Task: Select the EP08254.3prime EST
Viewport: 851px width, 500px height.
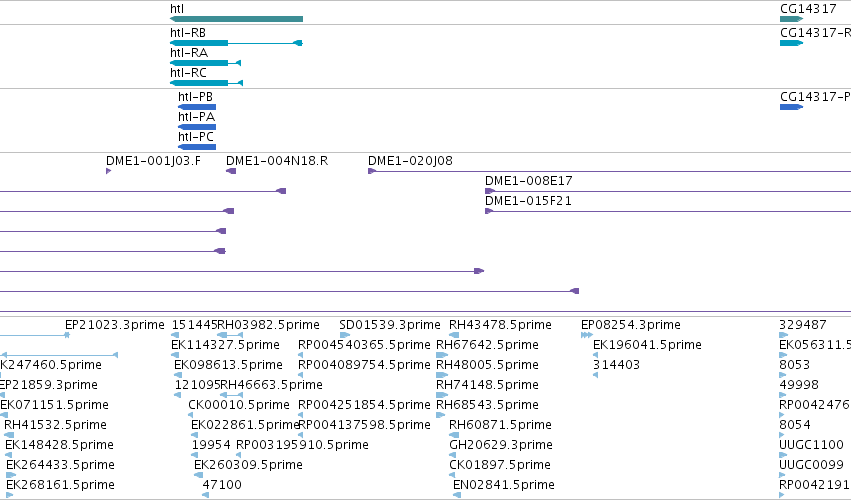Action: click(x=587, y=336)
